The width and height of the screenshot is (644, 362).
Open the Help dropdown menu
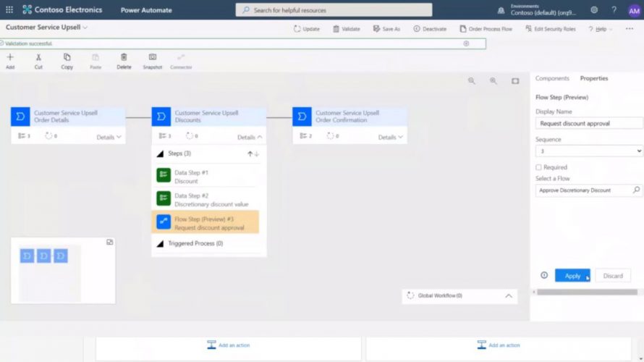[600, 29]
